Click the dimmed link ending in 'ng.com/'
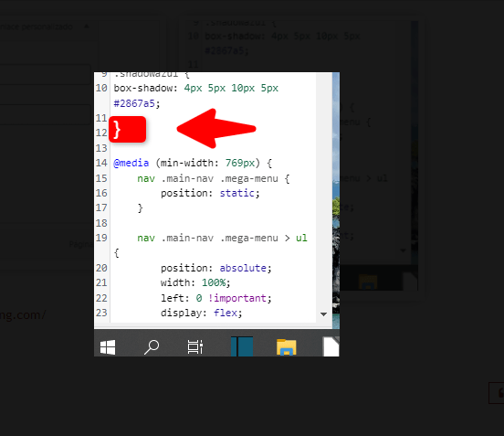This screenshot has width=504, height=436. (x=23, y=314)
